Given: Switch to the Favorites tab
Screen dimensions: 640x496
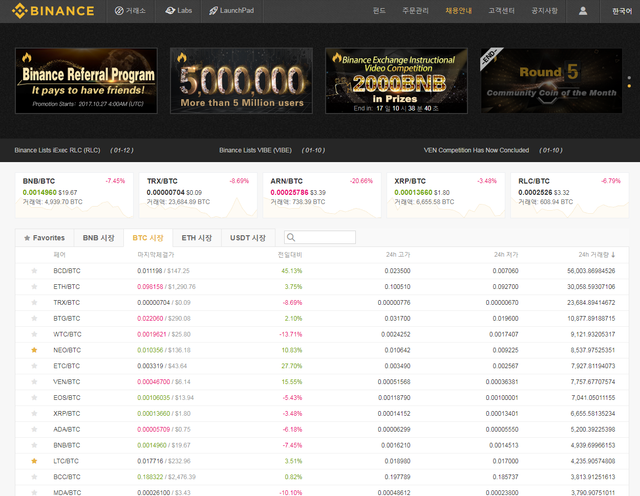Looking at the screenshot, I should coord(44,238).
